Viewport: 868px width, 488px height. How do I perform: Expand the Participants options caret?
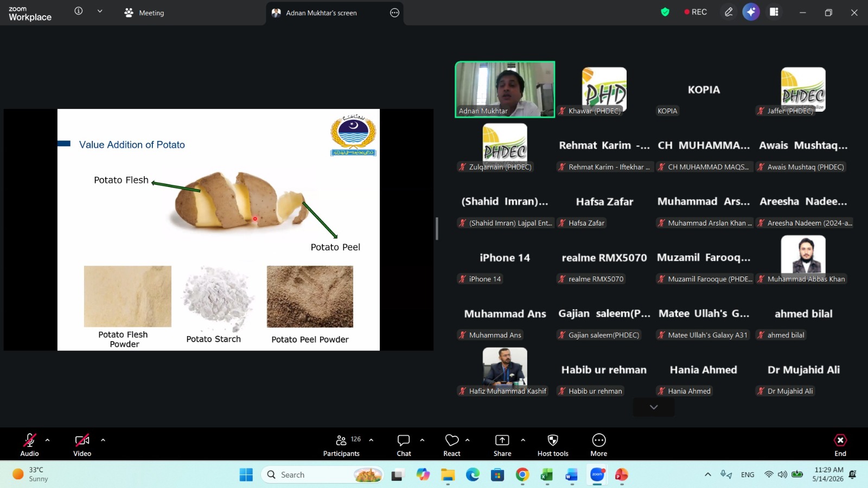pos(371,440)
